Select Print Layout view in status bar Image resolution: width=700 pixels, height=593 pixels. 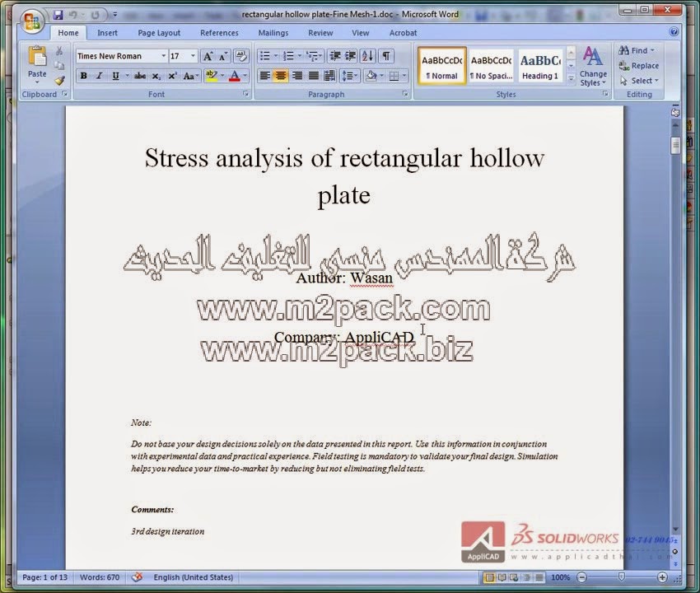489,577
